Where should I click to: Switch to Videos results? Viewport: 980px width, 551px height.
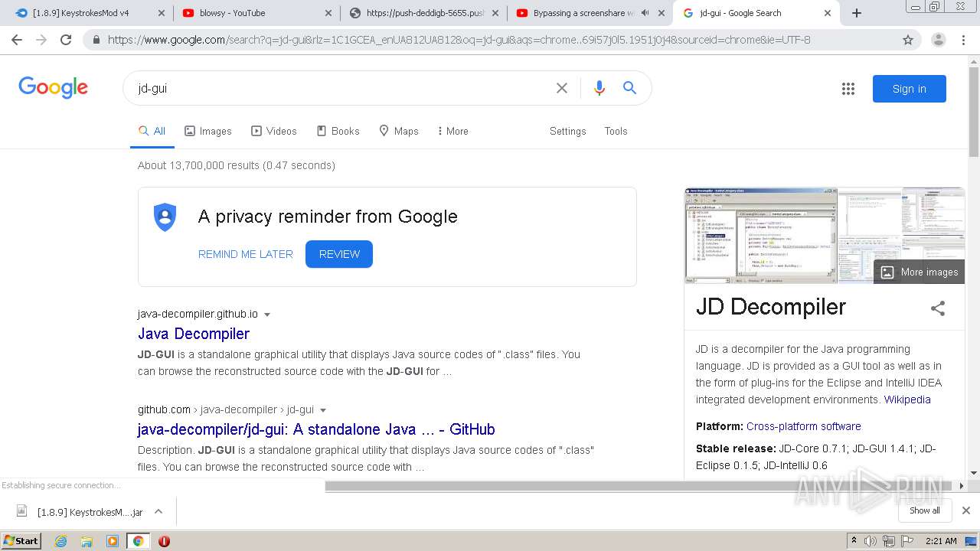point(274,131)
